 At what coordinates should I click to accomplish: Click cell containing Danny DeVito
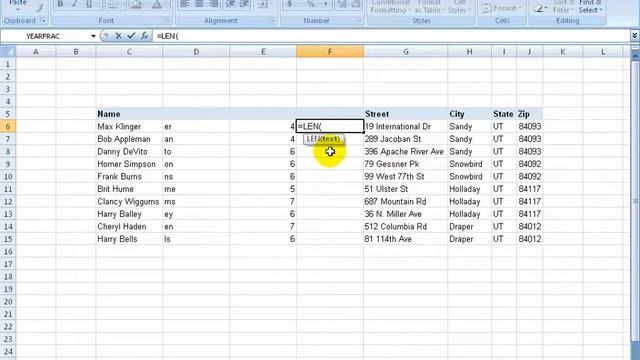click(x=129, y=151)
